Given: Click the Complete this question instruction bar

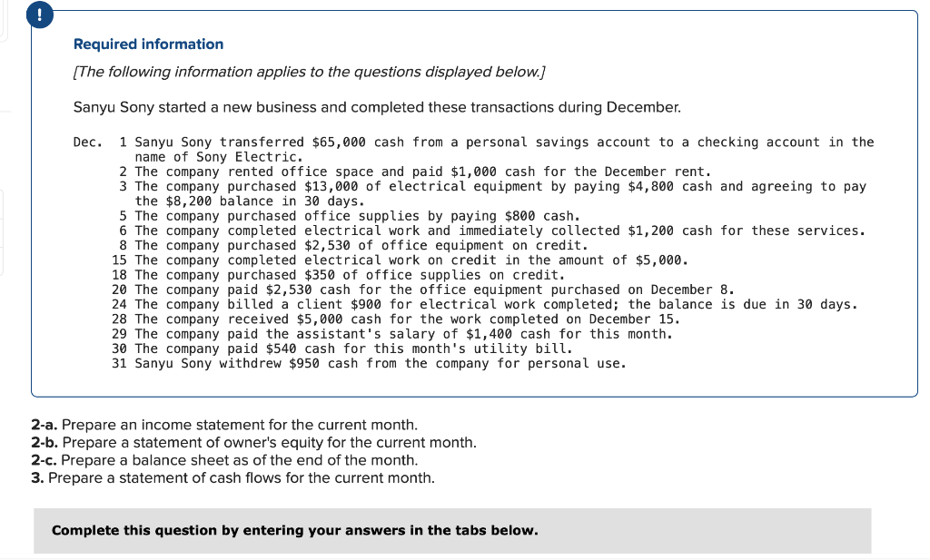Looking at the screenshot, I should tap(292, 530).
